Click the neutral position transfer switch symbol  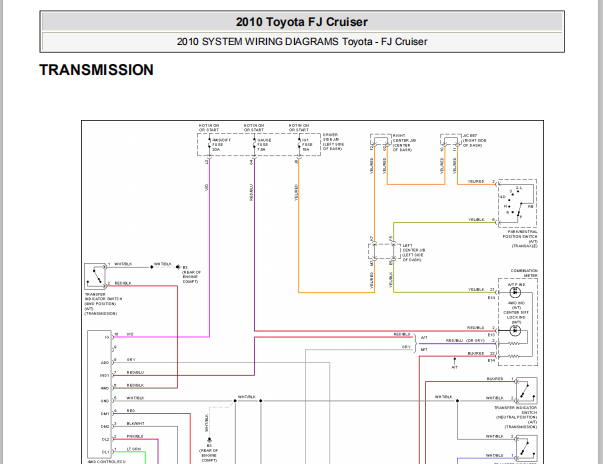pyautogui.click(x=526, y=390)
